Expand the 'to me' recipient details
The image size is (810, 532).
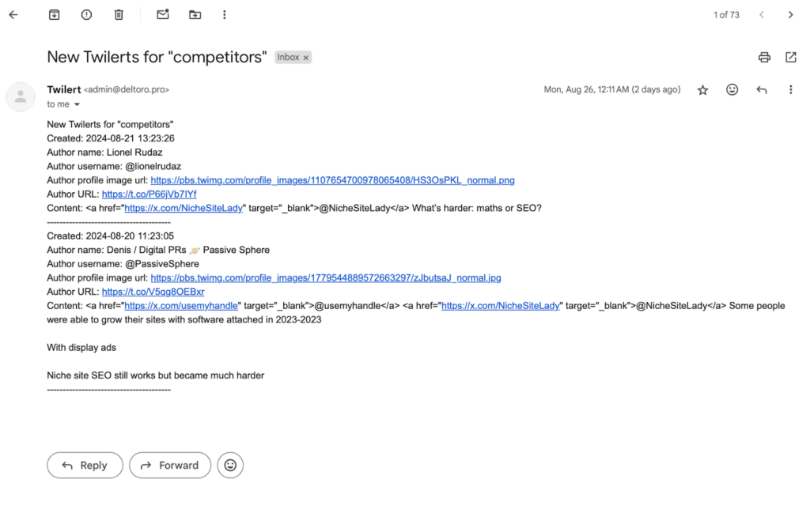(77, 104)
